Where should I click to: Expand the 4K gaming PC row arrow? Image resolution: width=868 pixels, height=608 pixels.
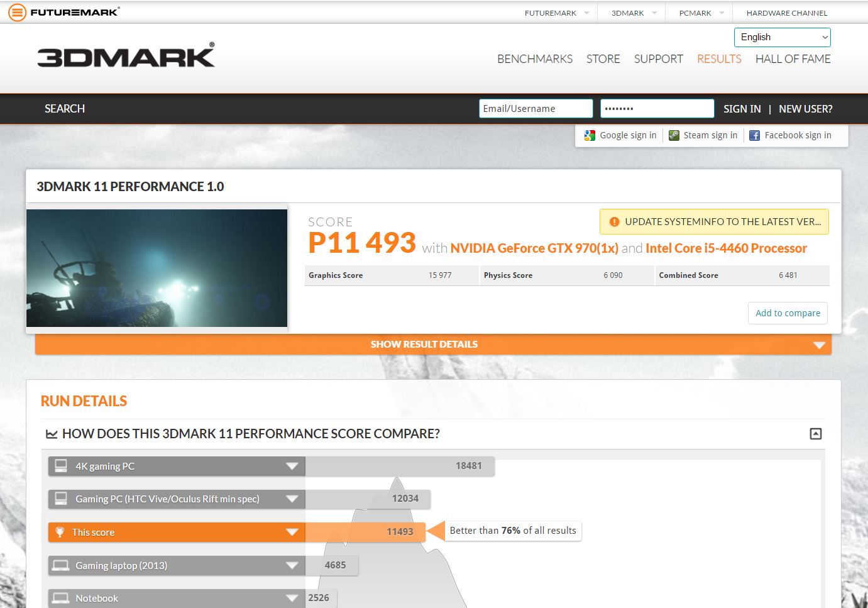click(292, 467)
